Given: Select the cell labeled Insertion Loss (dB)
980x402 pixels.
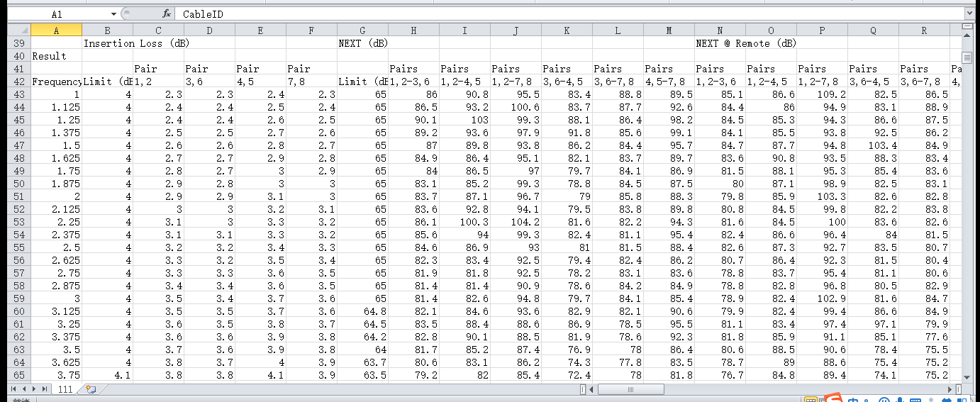Looking at the screenshot, I should pos(135,43).
